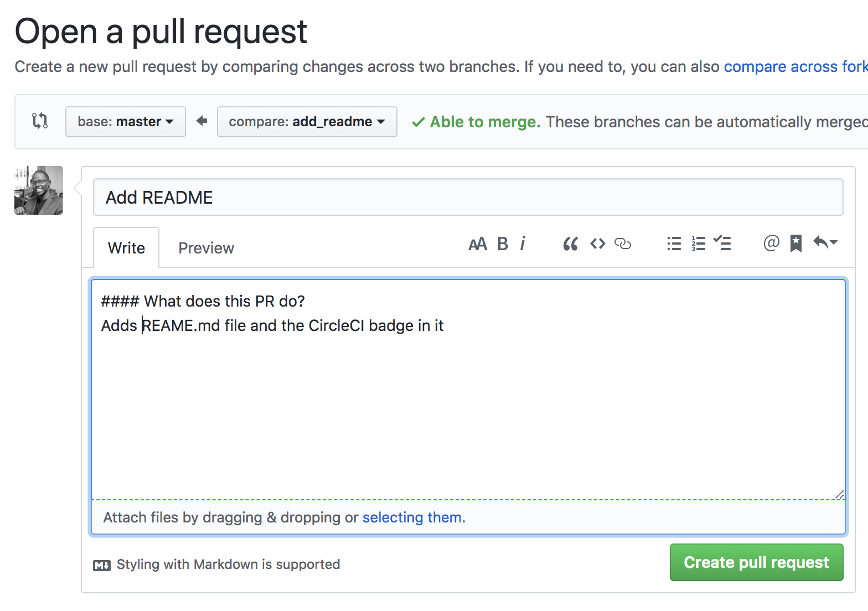
Task: Apply italic formatting icon
Action: click(522, 244)
